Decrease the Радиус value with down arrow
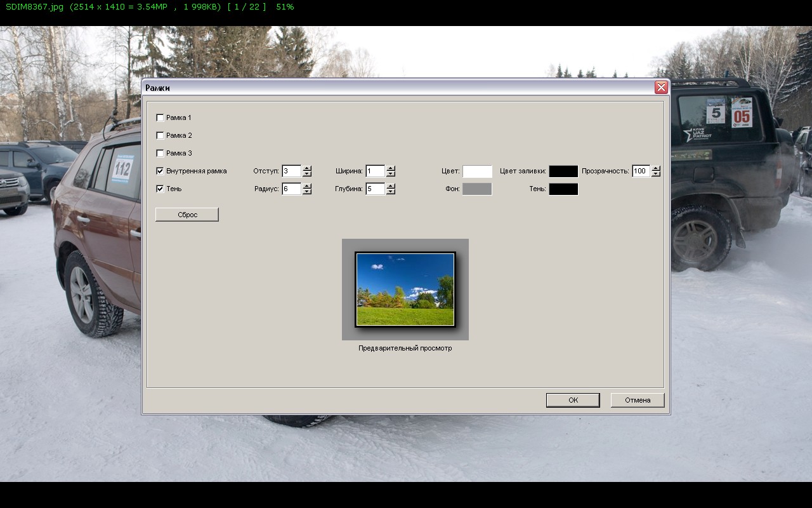 click(307, 192)
